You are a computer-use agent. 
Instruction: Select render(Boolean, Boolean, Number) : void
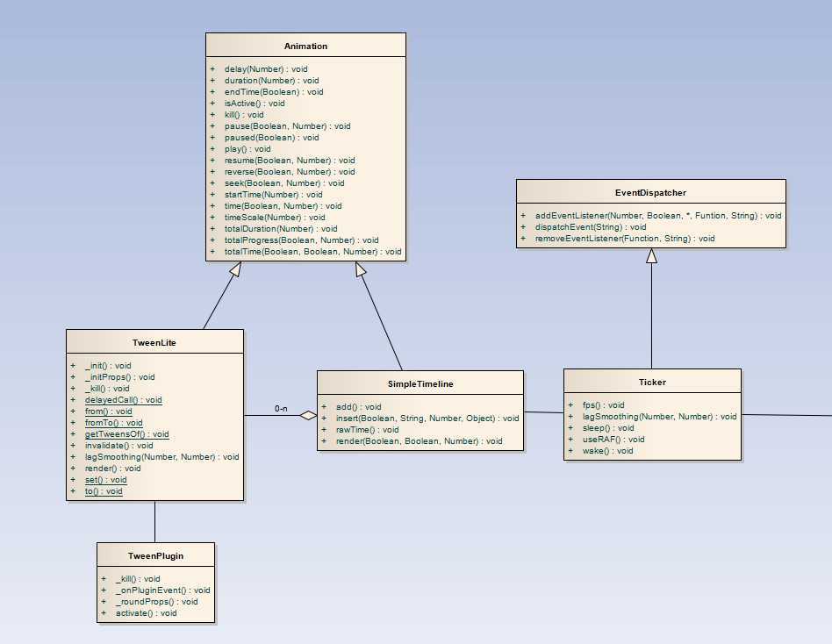420,441
